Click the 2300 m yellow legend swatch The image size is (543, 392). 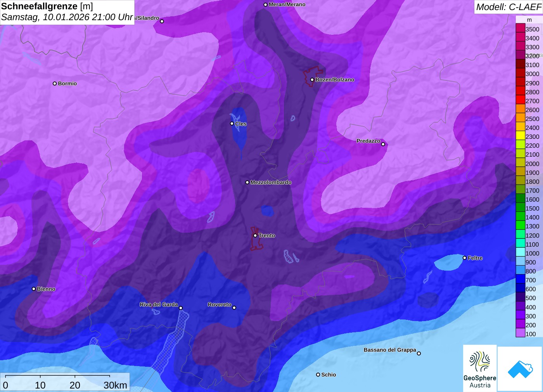point(521,136)
